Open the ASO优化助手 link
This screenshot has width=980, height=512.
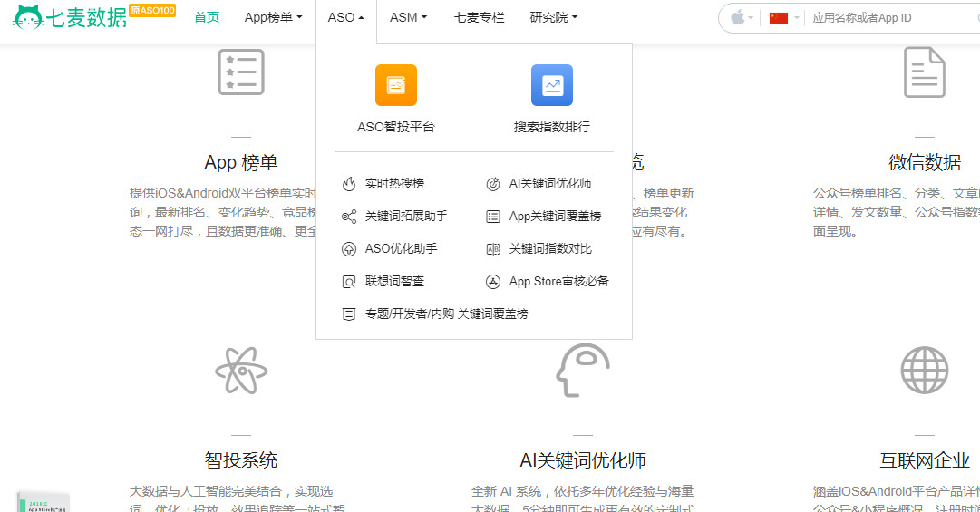click(x=402, y=248)
